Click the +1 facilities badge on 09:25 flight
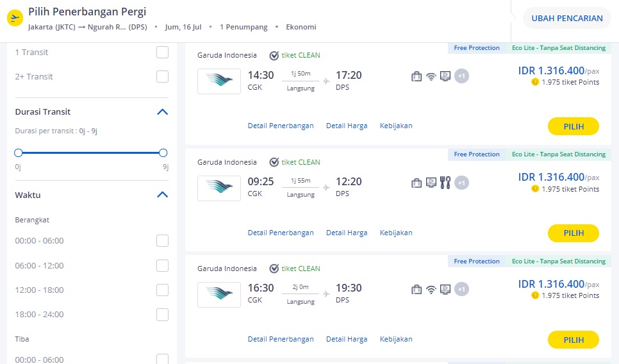The image size is (619, 364). [461, 183]
